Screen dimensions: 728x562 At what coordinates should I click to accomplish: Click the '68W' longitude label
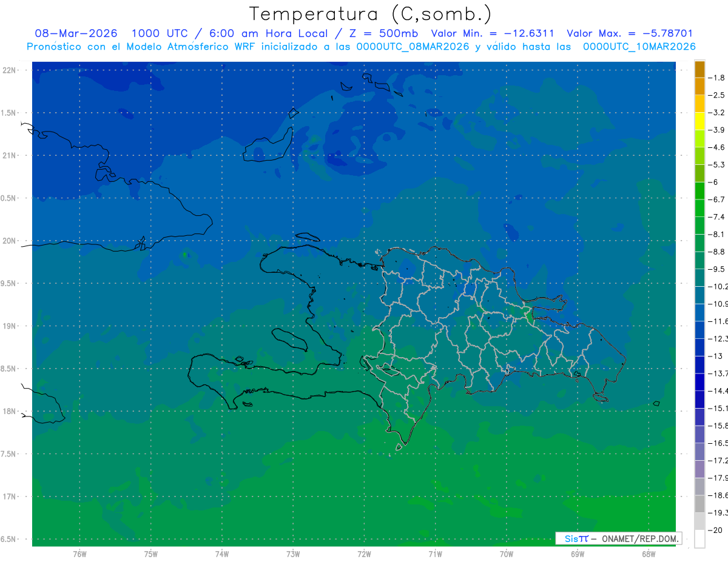[x=649, y=554]
